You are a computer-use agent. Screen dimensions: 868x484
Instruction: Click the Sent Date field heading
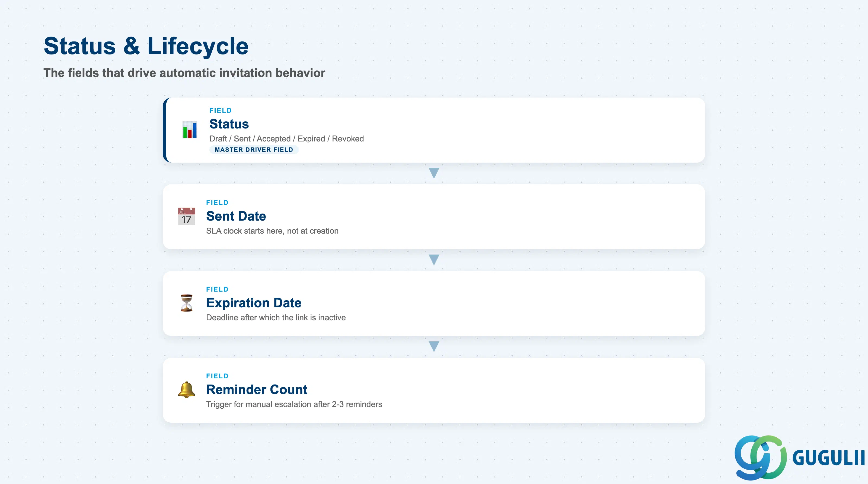click(x=236, y=216)
